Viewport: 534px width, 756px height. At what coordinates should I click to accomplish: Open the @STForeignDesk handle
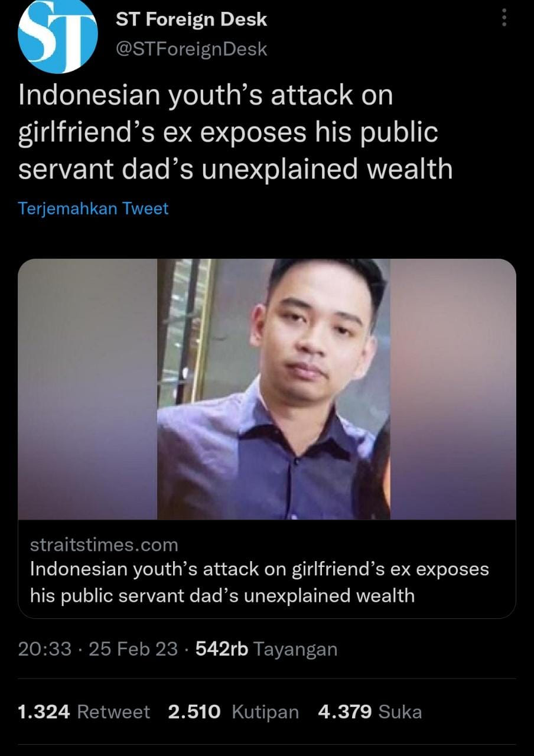click(191, 48)
